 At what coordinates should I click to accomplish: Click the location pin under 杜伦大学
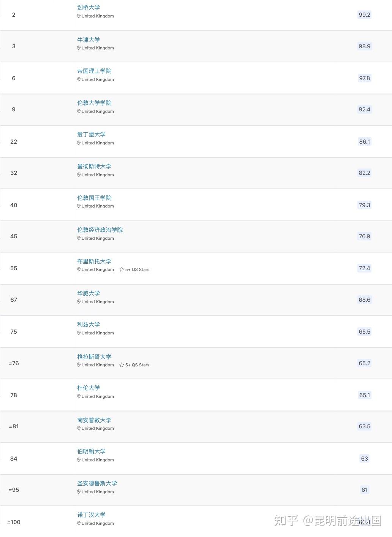(x=79, y=396)
